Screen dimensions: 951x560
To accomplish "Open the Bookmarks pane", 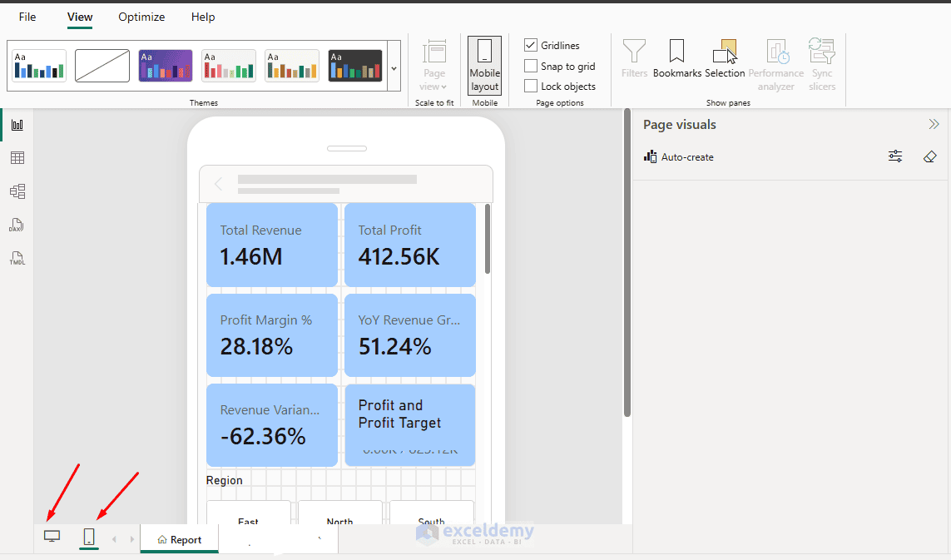I will [x=677, y=59].
